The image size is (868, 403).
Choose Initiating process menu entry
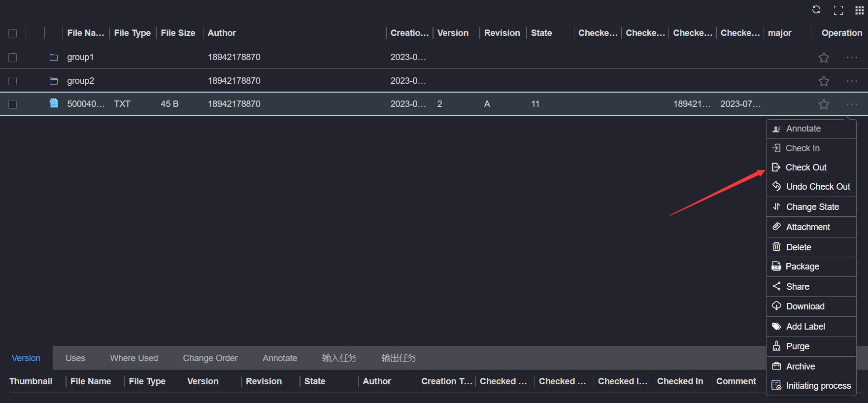811,386
